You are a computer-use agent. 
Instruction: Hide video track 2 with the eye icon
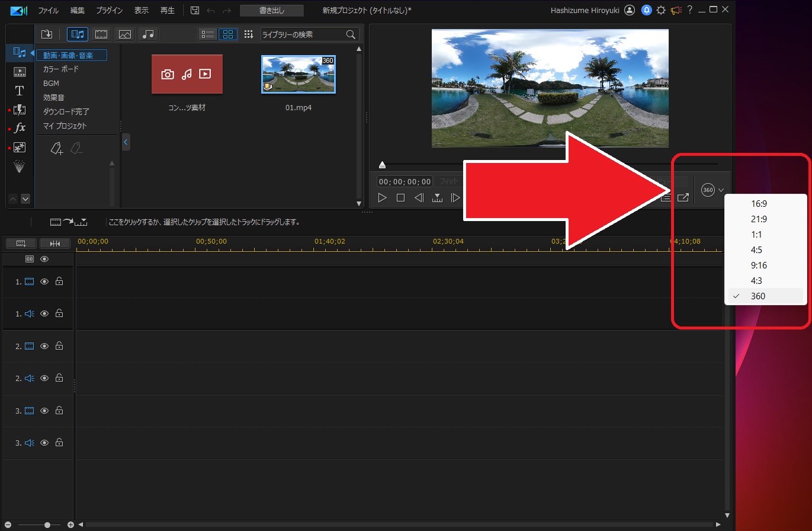44,346
